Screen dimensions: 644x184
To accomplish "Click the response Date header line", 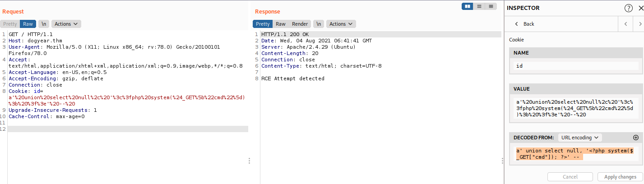I will [x=316, y=41].
